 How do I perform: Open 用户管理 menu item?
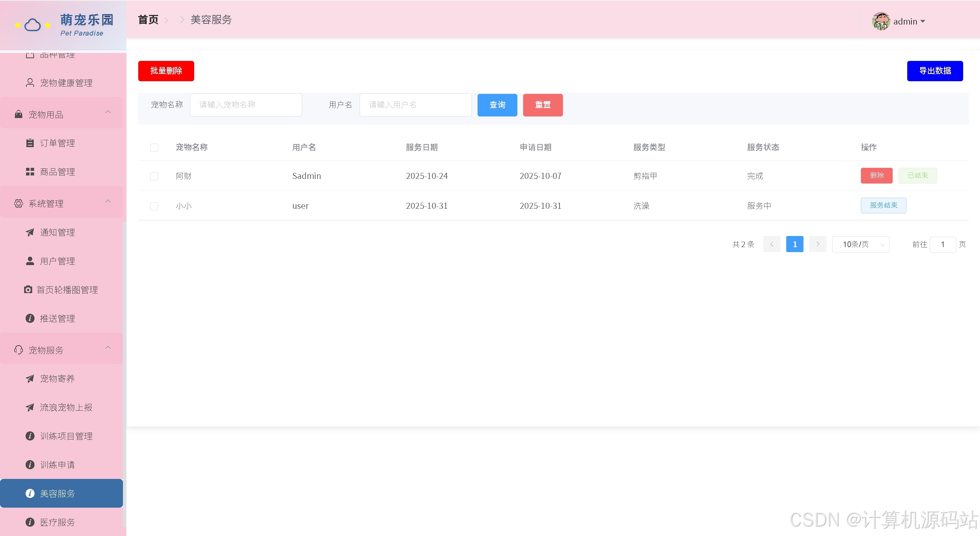point(61,261)
